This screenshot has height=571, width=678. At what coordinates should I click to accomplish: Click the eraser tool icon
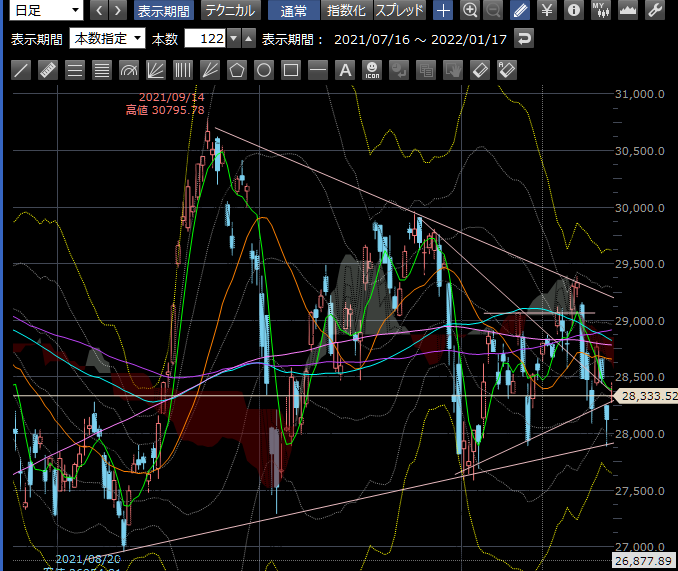click(480, 70)
